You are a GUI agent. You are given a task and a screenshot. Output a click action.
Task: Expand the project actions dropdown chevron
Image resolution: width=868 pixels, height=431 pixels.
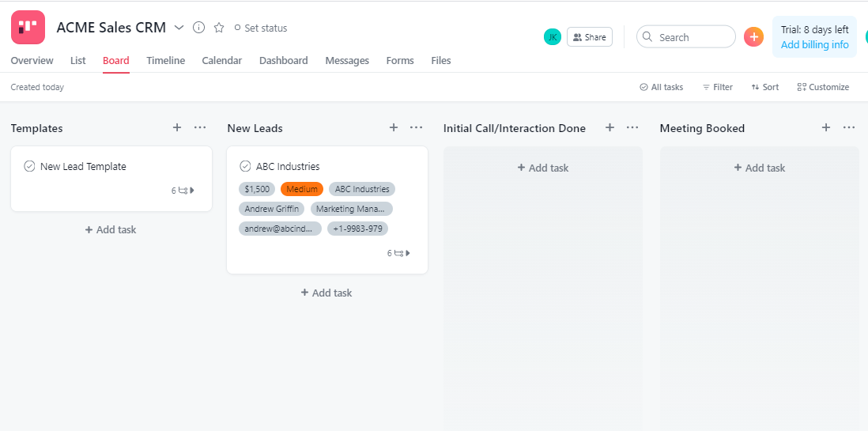click(x=179, y=28)
